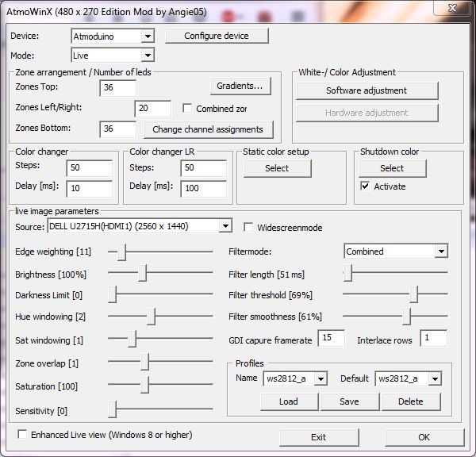Image resolution: width=476 pixels, height=457 pixels.
Task: Toggle the Widescreenmode checkbox
Action: pos(248,228)
